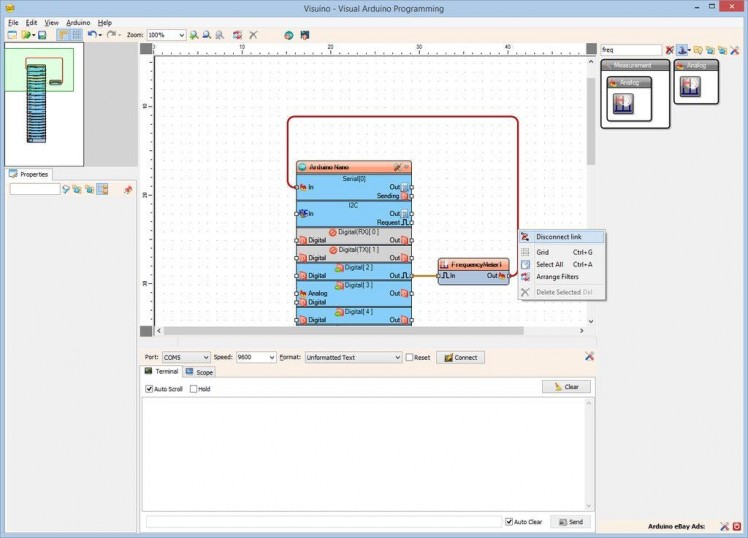Screen dimensions: 748x538
Task: Choose Disconnect link from context menu
Action: 557,237
